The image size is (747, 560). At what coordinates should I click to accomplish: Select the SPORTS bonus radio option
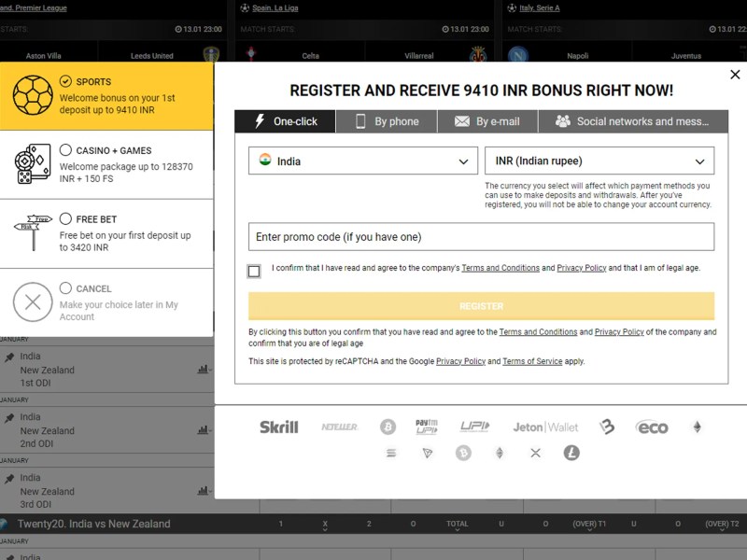65,81
